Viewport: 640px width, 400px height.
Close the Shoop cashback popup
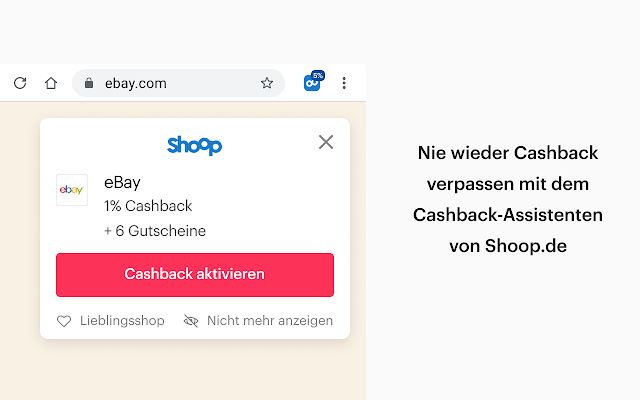325,142
